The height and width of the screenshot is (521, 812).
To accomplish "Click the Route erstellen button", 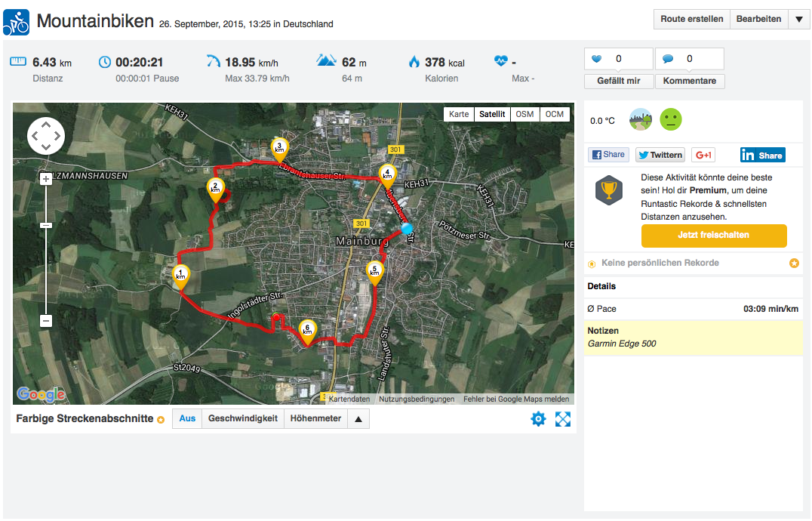I will point(692,19).
